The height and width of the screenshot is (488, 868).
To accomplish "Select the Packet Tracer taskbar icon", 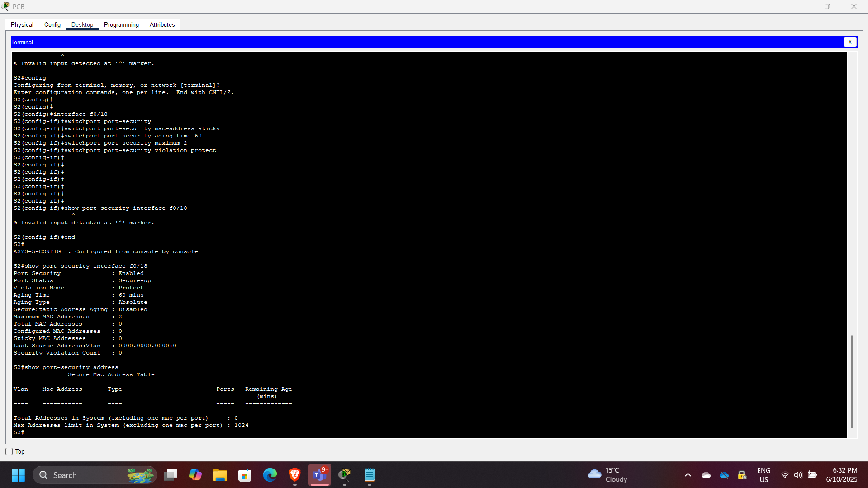I will [x=345, y=475].
